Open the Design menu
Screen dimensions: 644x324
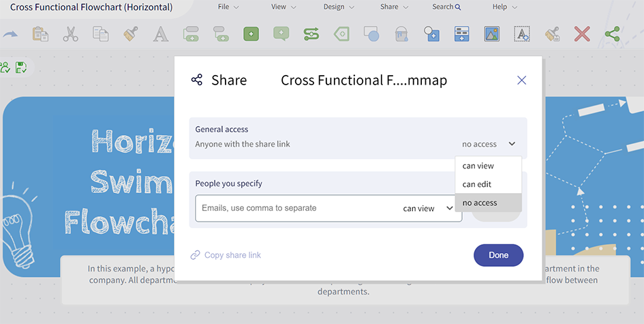coord(338,7)
